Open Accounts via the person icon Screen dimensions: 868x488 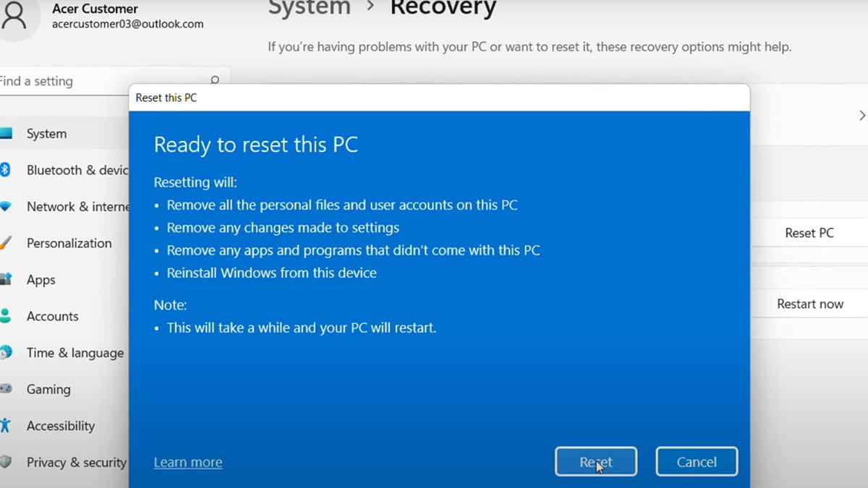click(x=5, y=316)
